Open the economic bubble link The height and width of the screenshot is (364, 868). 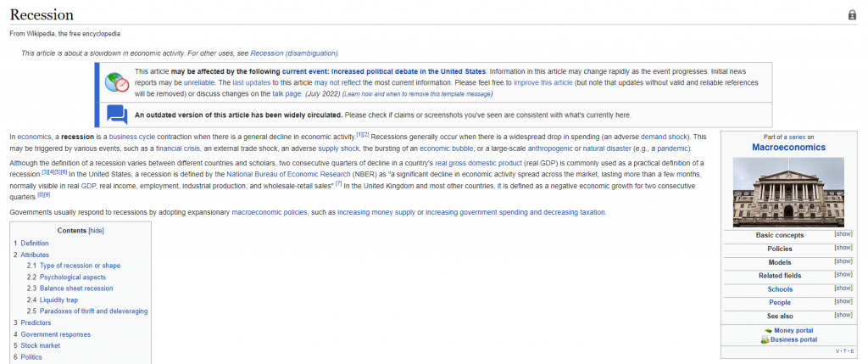click(x=446, y=148)
